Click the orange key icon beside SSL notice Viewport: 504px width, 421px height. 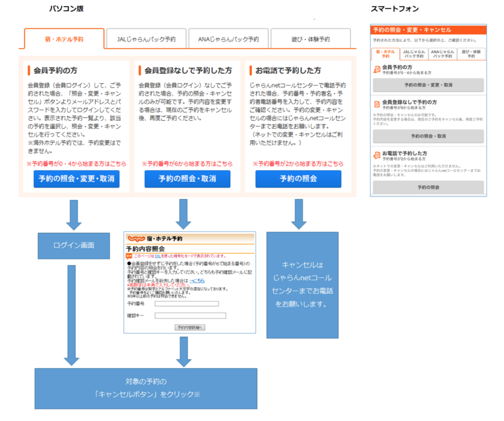point(129,256)
